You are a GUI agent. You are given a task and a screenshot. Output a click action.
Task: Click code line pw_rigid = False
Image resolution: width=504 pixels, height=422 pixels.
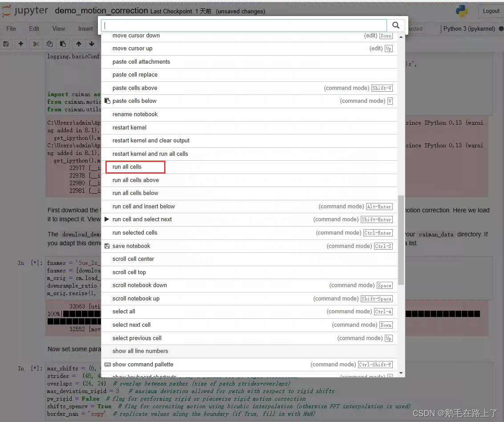[176, 399]
